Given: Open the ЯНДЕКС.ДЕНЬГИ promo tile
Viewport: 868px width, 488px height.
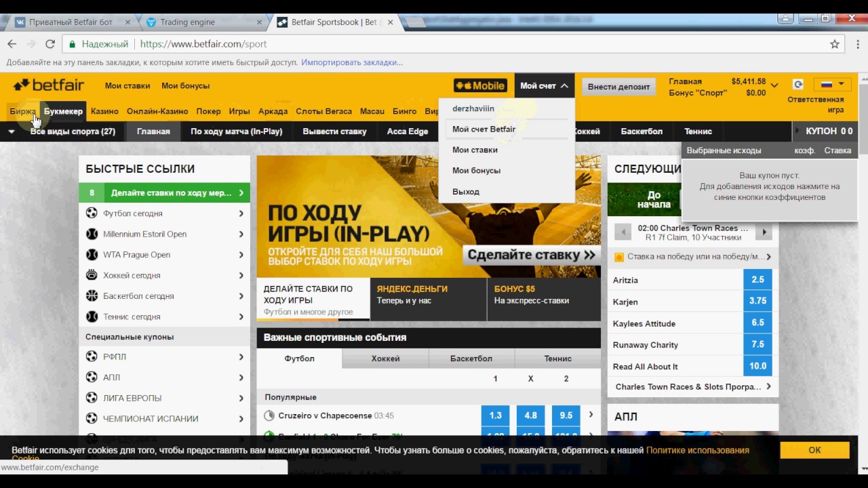Looking at the screenshot, I should [x=429, y=299].
